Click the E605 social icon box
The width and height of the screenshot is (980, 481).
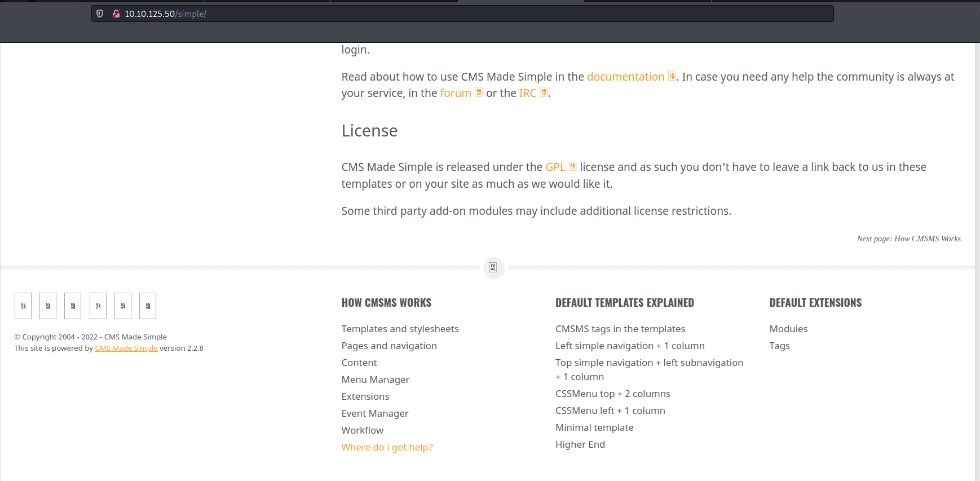pyautogui.click(x=73, y=306)
